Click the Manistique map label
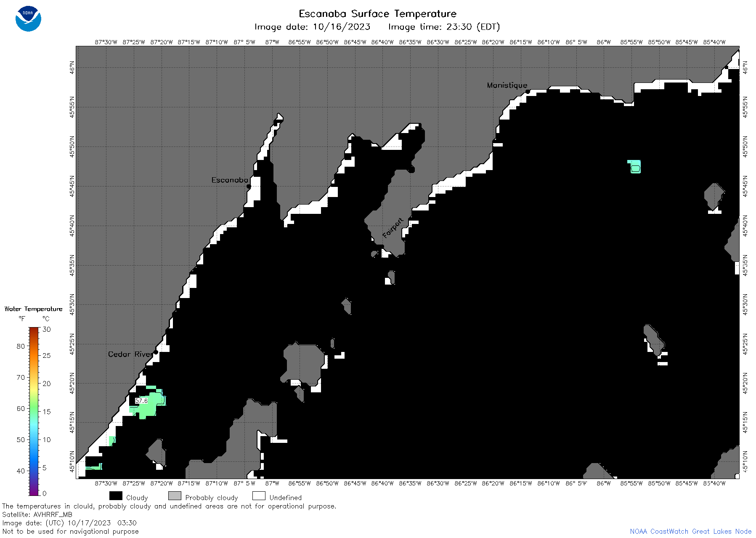Image resolution: width=756 pixels, height=538 pixels. click(x=507, y=85)
